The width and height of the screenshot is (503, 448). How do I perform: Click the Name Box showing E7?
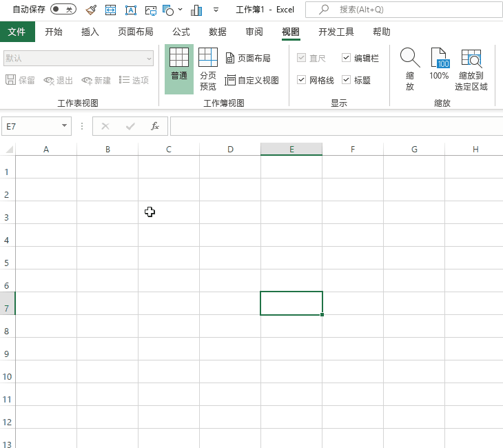(x=32, y=126)
